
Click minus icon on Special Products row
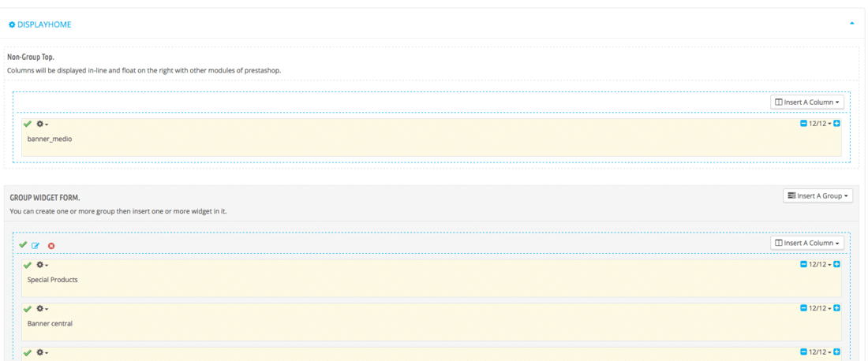click(x=803, y=264)
